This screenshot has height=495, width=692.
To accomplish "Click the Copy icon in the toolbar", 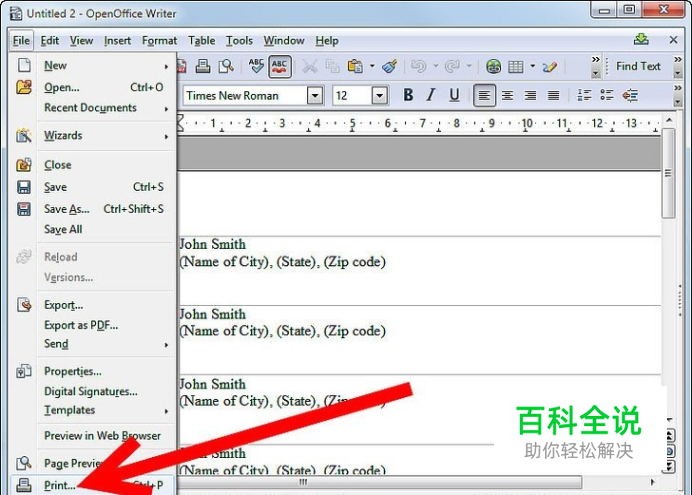I will (332, 67).
